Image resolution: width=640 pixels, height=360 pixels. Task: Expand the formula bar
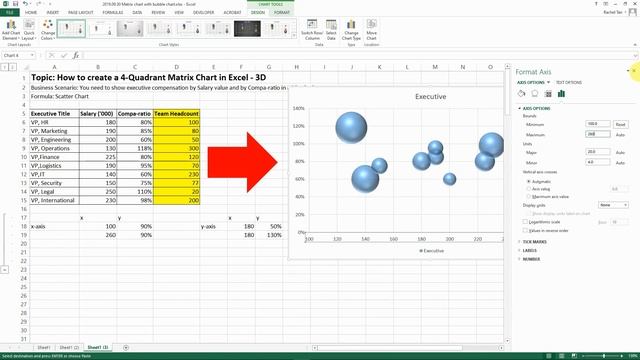636,56
